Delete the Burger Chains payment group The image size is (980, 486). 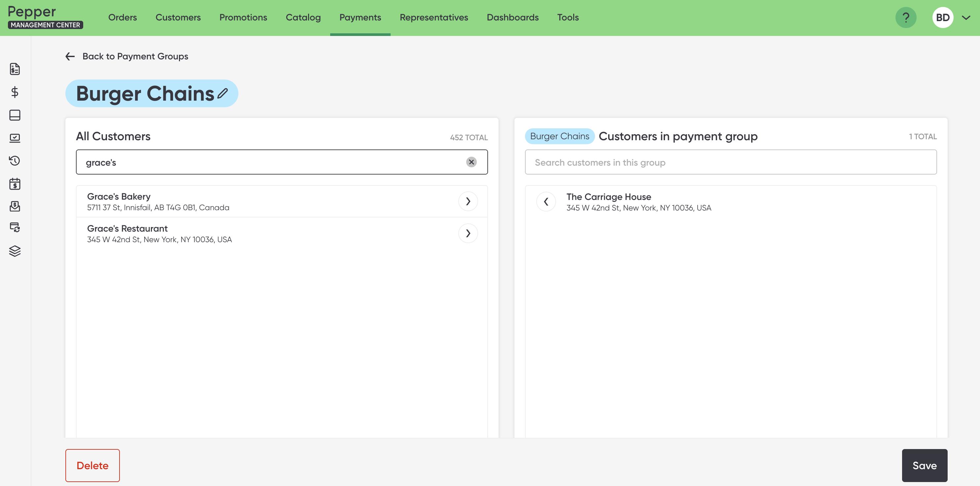[92, 465]
